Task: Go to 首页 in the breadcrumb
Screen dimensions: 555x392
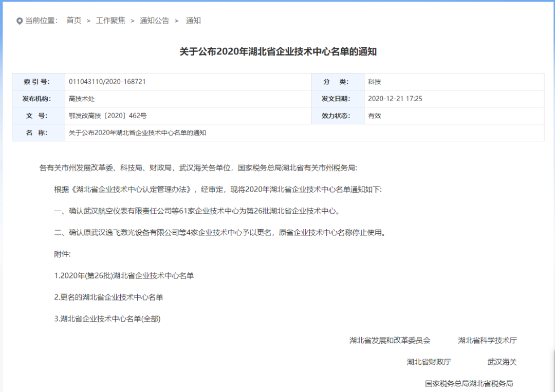Action: (x=73, y=21)
